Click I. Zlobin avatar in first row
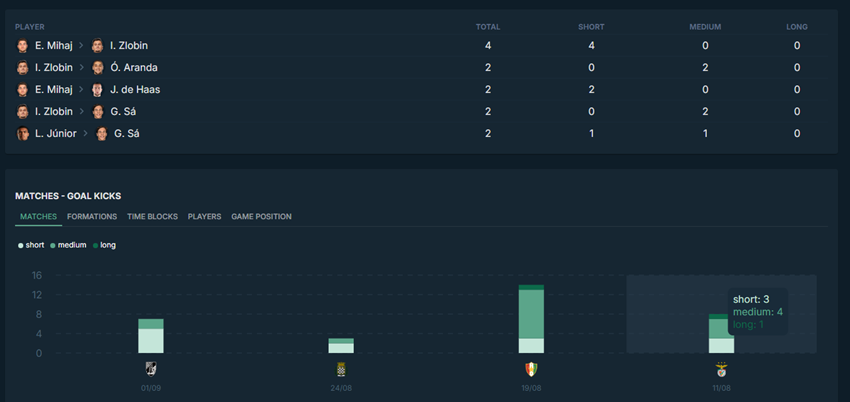The image size is (850, 402). [x=98, y=46]
